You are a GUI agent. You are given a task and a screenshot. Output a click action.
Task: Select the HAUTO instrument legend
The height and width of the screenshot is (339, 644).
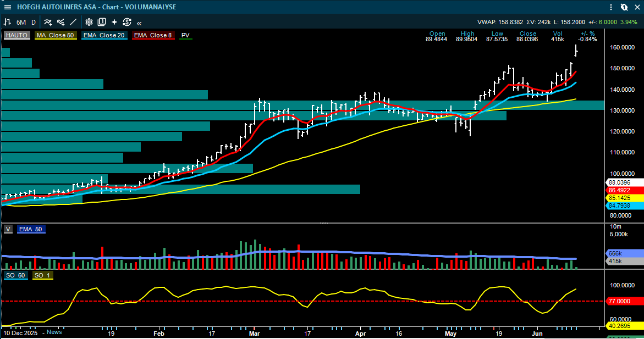coord(16,35)
